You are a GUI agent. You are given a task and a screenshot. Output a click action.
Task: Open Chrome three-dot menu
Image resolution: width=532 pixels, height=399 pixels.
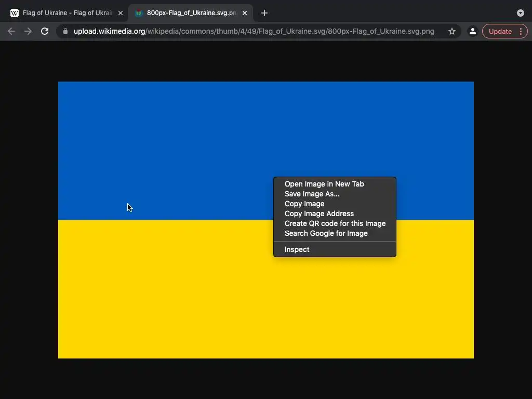(x=521, y=32)
